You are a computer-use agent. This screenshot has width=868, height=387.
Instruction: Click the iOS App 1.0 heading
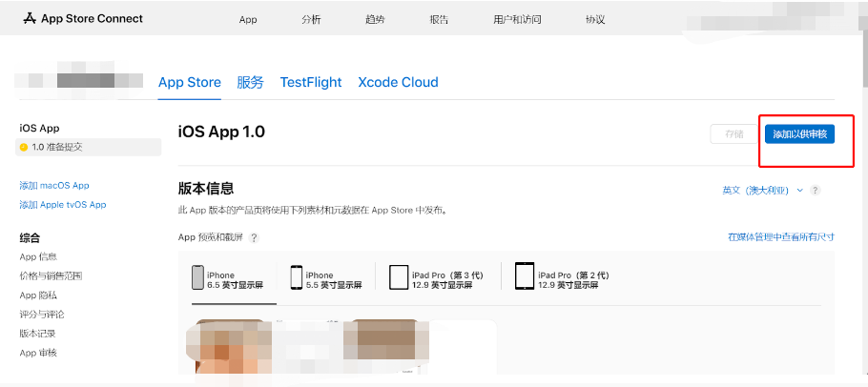[x=221, y=132]
